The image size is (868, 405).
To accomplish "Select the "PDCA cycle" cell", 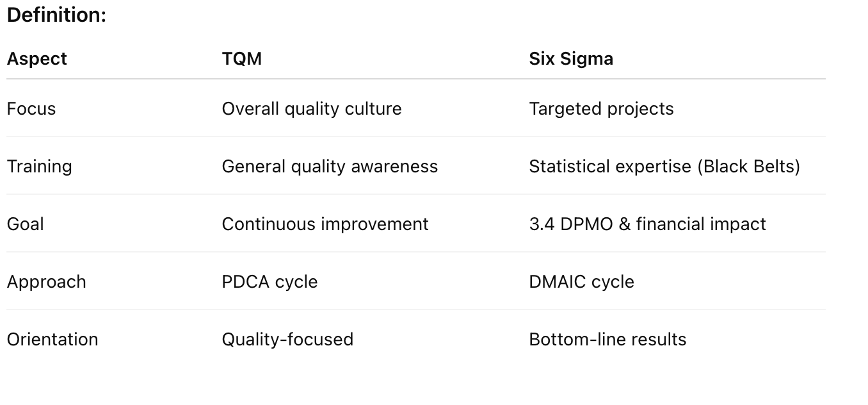I will click(x=269, y=282).
